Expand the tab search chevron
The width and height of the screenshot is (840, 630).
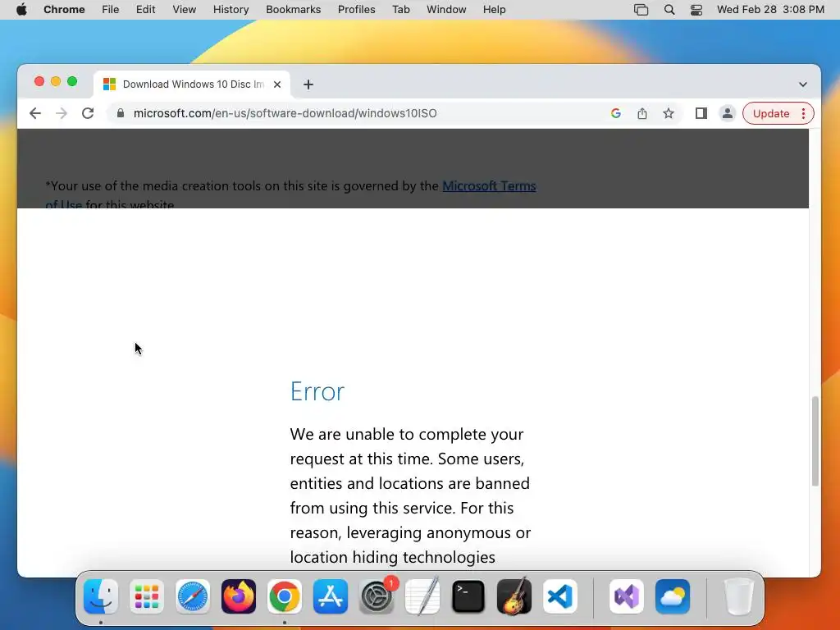[x=802, y=84]
